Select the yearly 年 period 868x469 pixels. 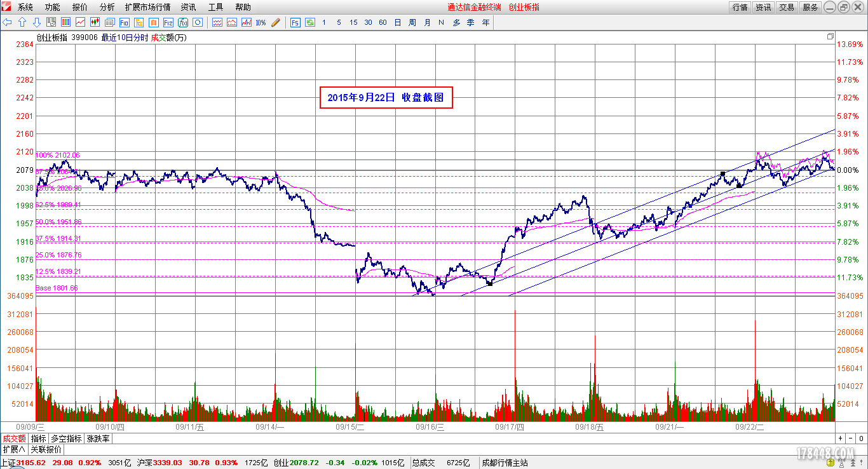486,22
